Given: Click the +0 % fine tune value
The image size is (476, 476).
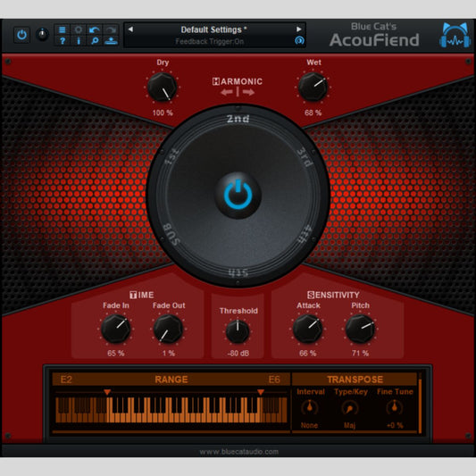Looking at the screenshot, I should (x=395, y=425).
